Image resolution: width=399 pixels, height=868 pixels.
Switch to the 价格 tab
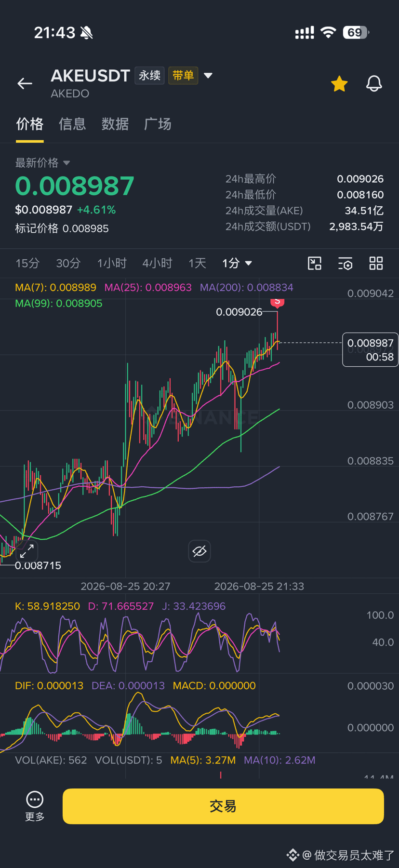coord(30,124)
